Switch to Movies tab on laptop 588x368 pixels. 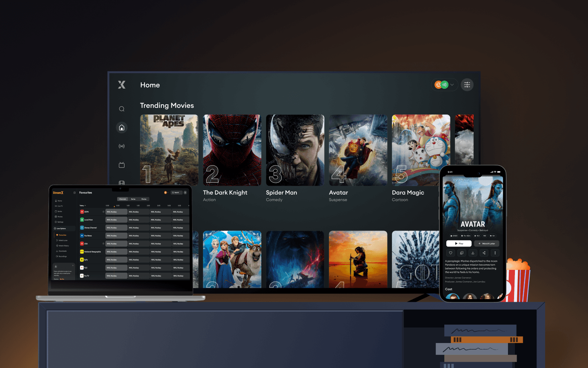[144, 199]
